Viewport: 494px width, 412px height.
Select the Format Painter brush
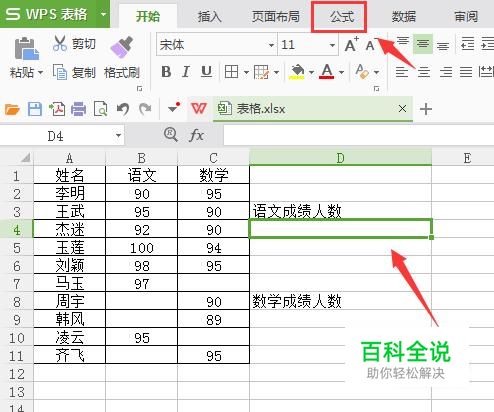tap(121, 47)
